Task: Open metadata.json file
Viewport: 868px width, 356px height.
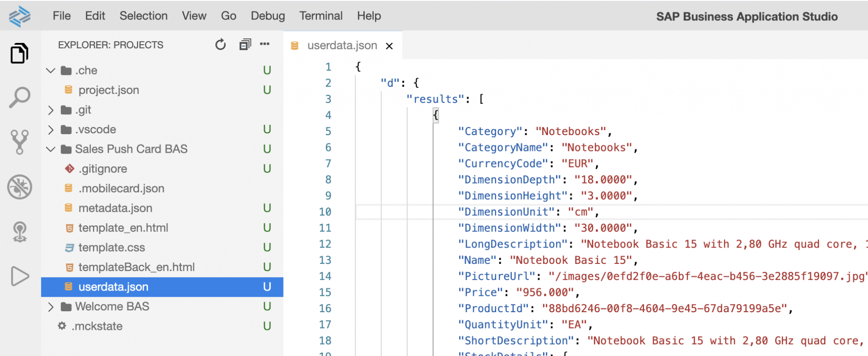Action: pyautogui.click(x=116, y=208)
